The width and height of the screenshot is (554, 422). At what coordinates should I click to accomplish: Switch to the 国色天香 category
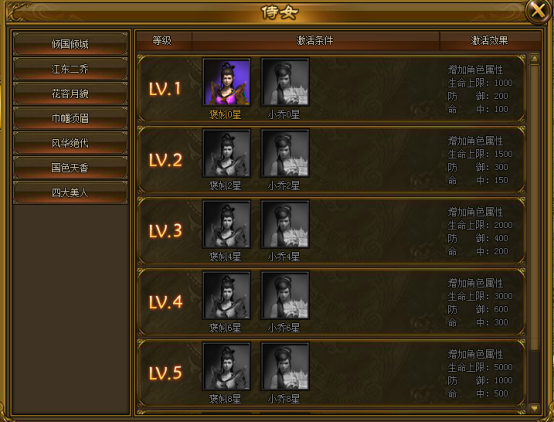click(70, 168)
